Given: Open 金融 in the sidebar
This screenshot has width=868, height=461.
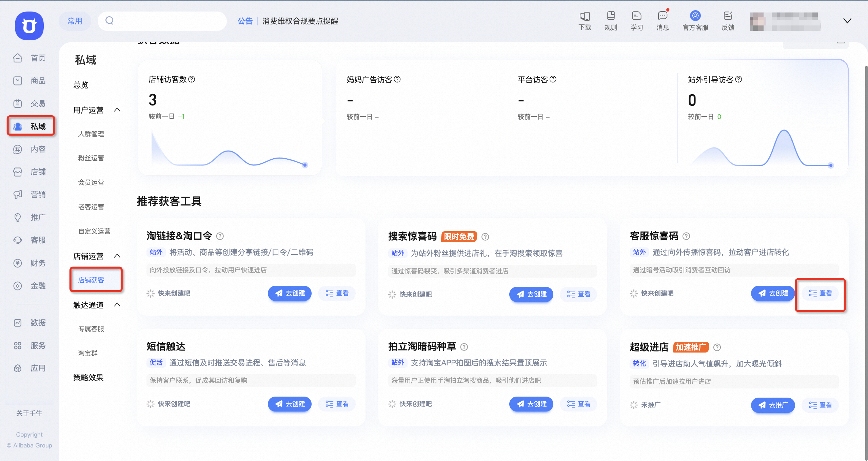Looking at the screenshot, I should pos(29,286).
